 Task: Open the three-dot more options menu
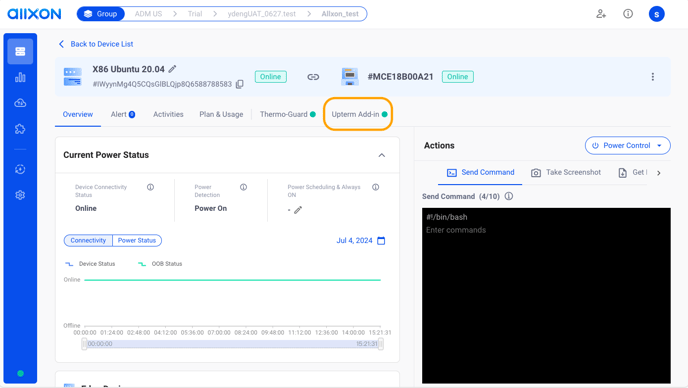[652, 77]
